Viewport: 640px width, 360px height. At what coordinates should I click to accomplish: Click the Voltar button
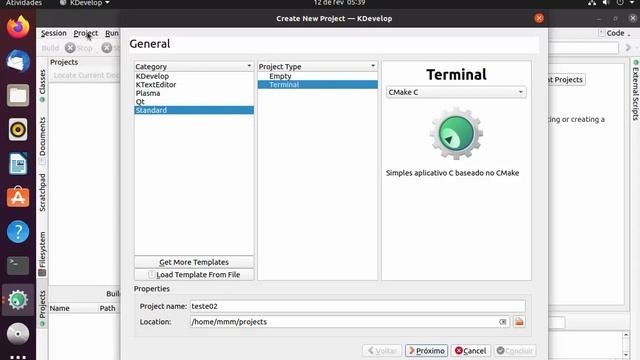(x=382, y=351)
